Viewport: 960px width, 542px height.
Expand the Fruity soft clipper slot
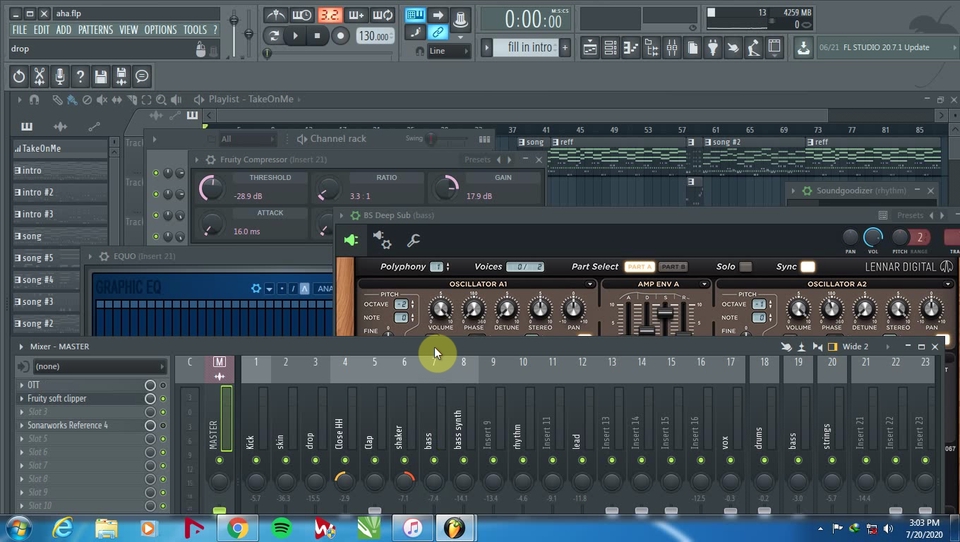coord(22,399)
